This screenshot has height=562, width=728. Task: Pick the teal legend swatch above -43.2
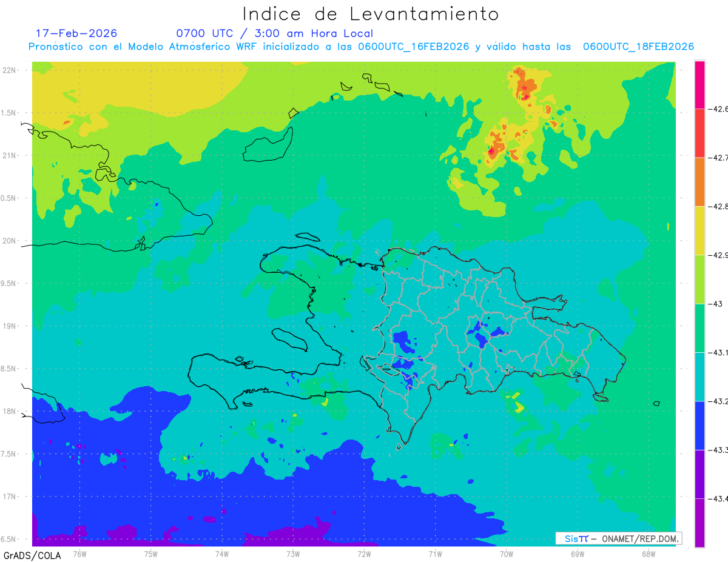(699, 376)
